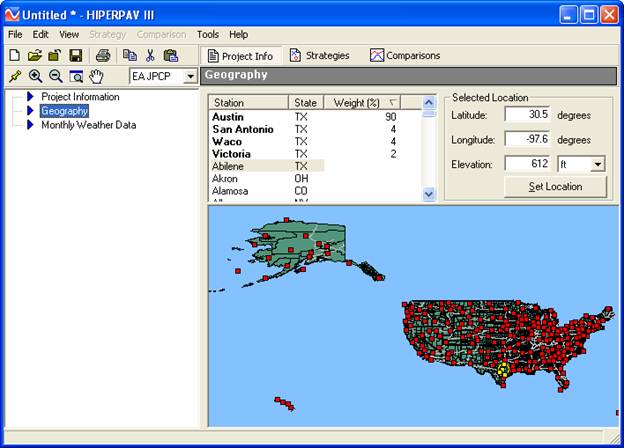The height and width of the screenshot is (448, 624).
Task: Close the HIPERPAV III window
Action: click(609, 15)
